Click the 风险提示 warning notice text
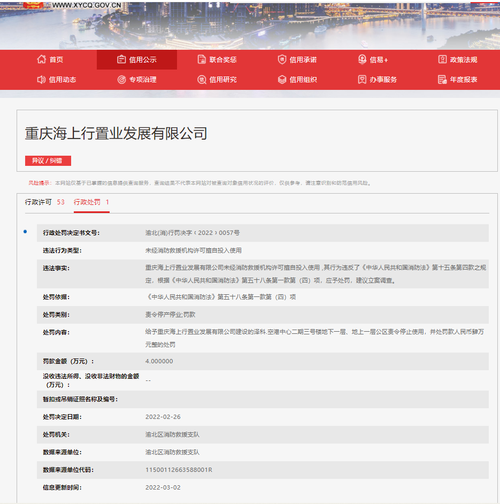Image resolution: width=500 pixels, height=504 pixels. tap(200, 183)
